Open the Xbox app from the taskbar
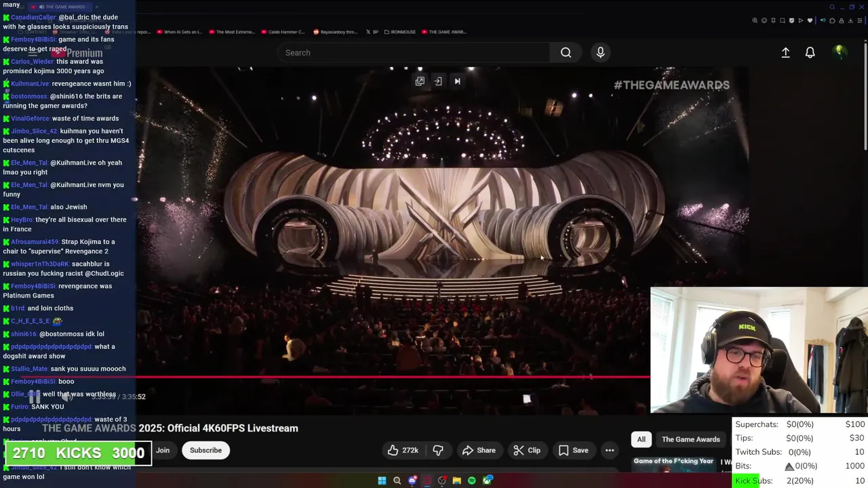 [x=488, y=481]
